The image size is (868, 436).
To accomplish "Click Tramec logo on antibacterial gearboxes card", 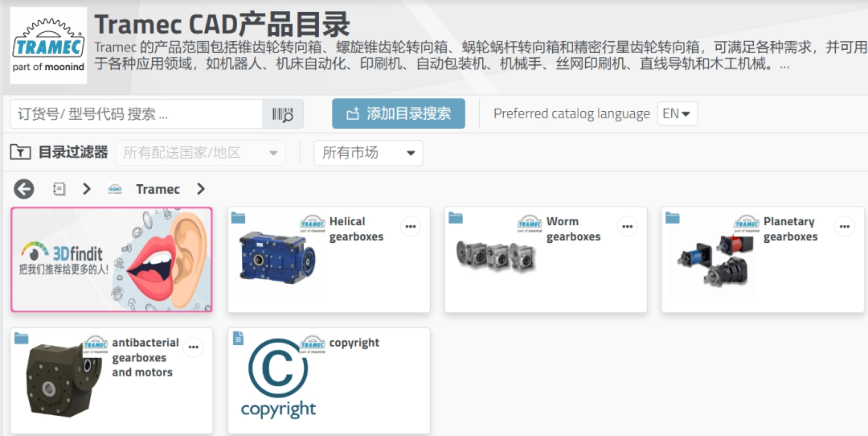I will coord(95,344).
